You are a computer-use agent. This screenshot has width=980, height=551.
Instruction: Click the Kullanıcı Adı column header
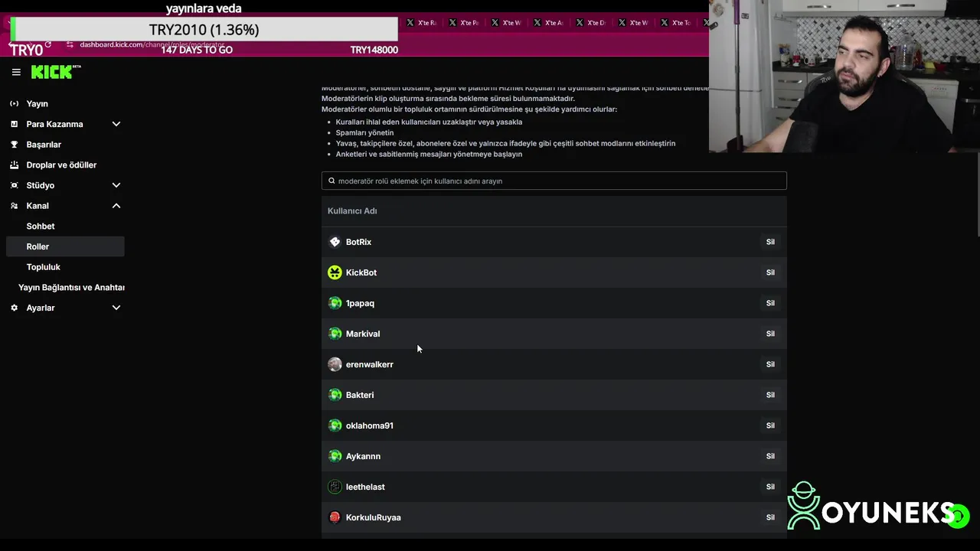pyautogui.click(x=352, y=211)
